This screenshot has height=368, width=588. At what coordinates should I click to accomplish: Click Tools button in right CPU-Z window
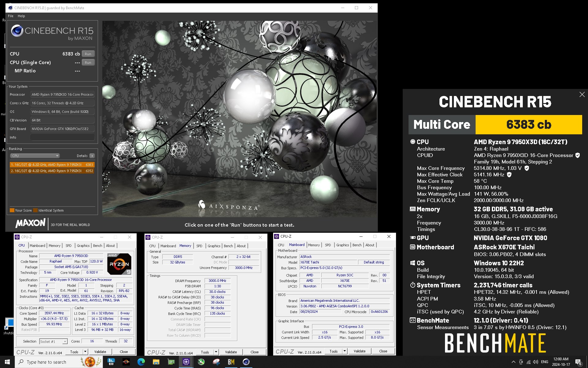(x=334, y=351)
